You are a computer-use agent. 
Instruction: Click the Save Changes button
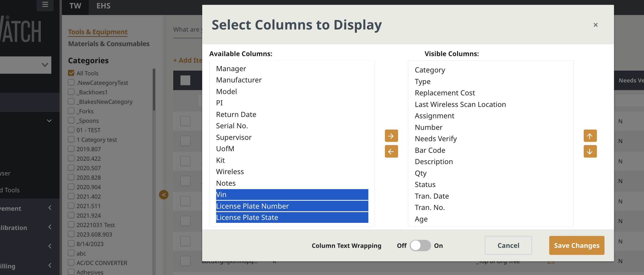(x=577, y=245)
